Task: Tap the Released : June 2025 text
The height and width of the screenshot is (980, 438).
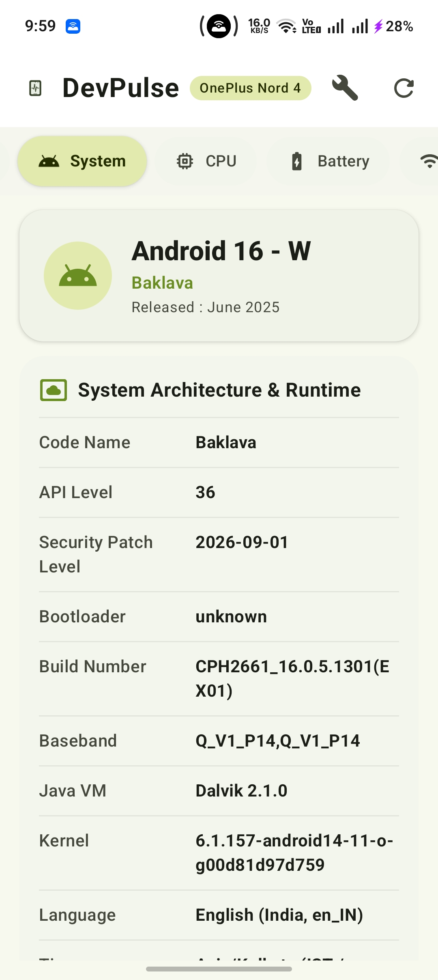Action: (206, 307)
